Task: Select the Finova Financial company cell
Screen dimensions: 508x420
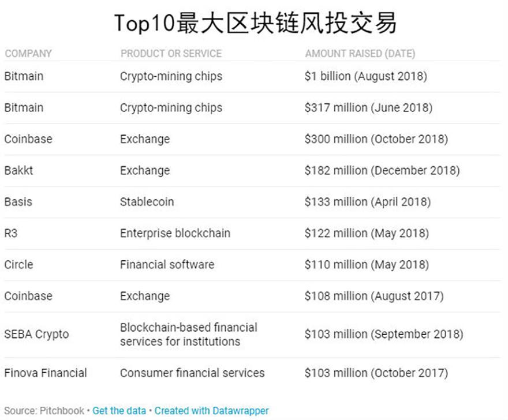Action: click(x=46, y=373)
